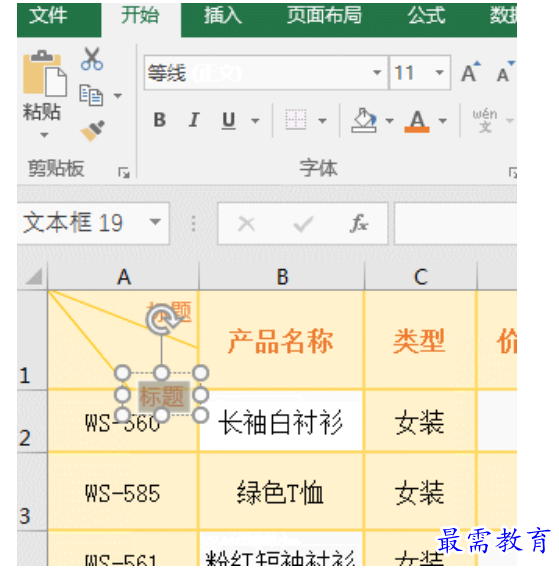The height and width of the screenshot is (572, 559).
Task: Open the paste options dropdown arrow
Action: [44, 135]
